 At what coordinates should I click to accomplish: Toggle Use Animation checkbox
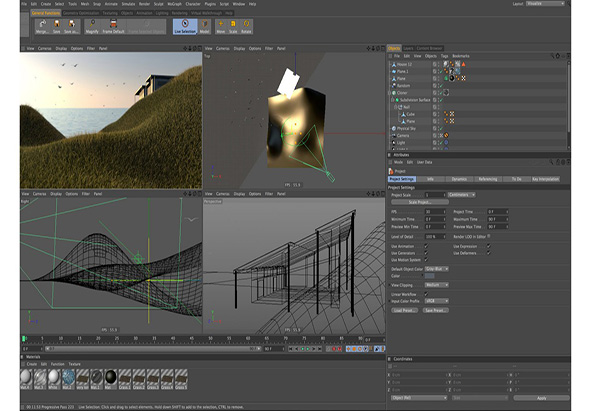(x=426, y=246)
